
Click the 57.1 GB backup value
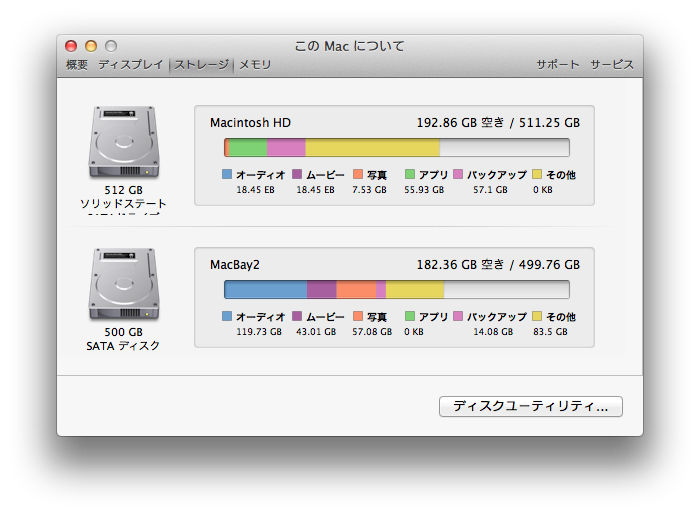(490, 190)
